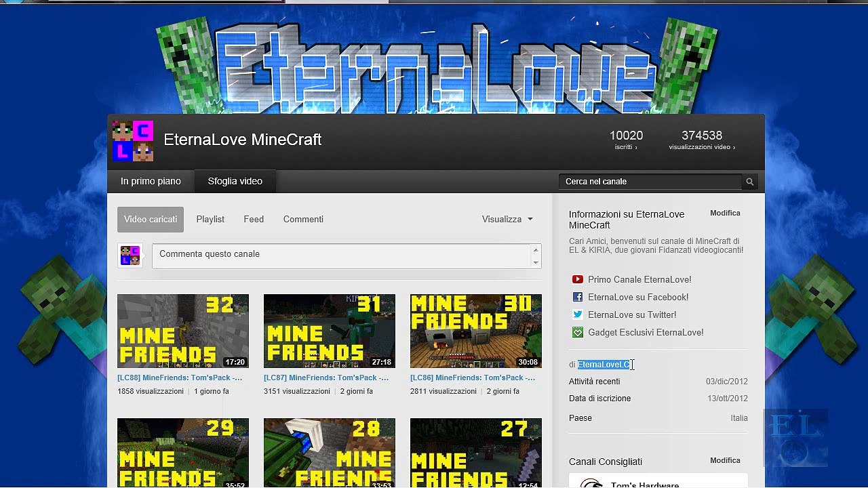
Task: Open the Mine Friends 30 video thumbnail
Action: pos(476,331)
